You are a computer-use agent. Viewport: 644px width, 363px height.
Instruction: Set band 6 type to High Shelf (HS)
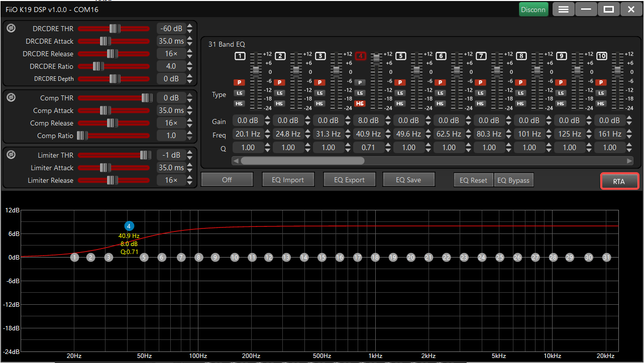[441, 103]
